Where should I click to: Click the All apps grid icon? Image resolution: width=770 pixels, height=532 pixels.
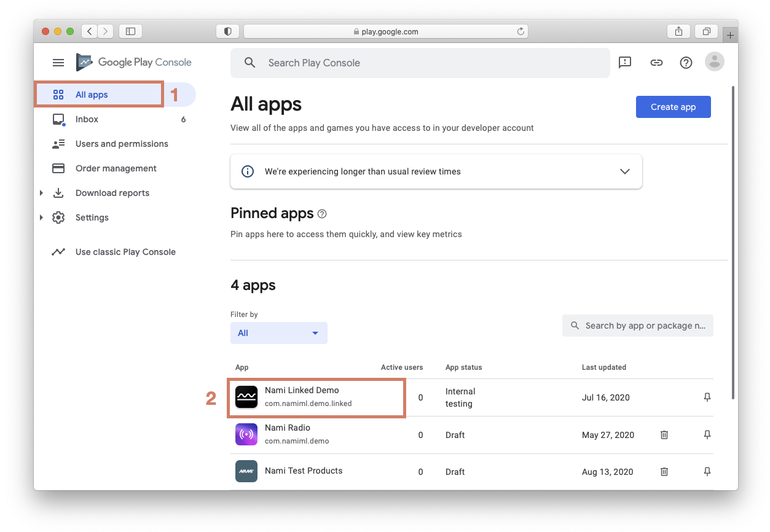tap(58, 95)
